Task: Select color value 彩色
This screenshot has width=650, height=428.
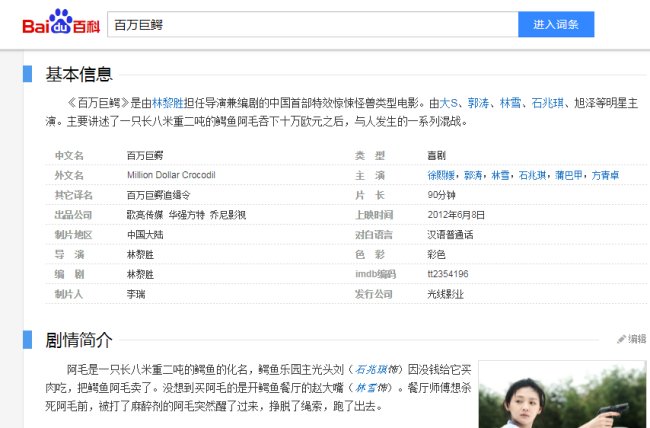Action: coord(437,254)
